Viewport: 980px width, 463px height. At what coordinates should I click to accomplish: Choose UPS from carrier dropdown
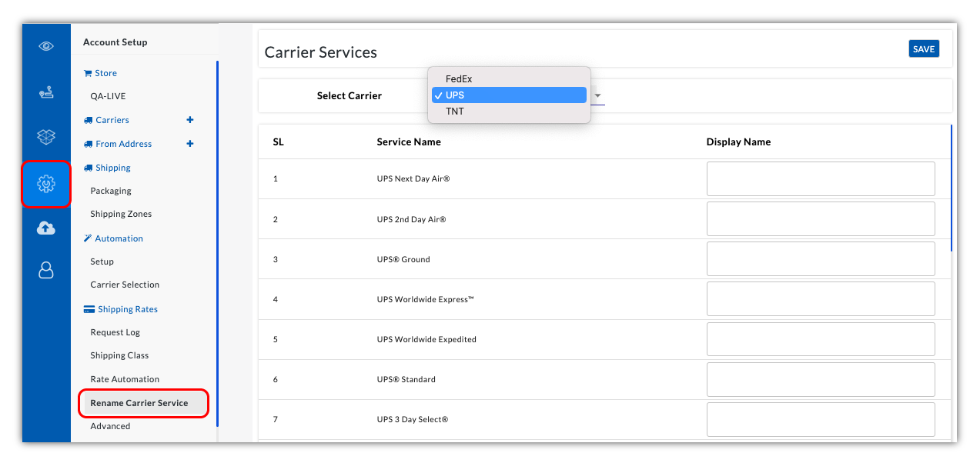point(509,95)
